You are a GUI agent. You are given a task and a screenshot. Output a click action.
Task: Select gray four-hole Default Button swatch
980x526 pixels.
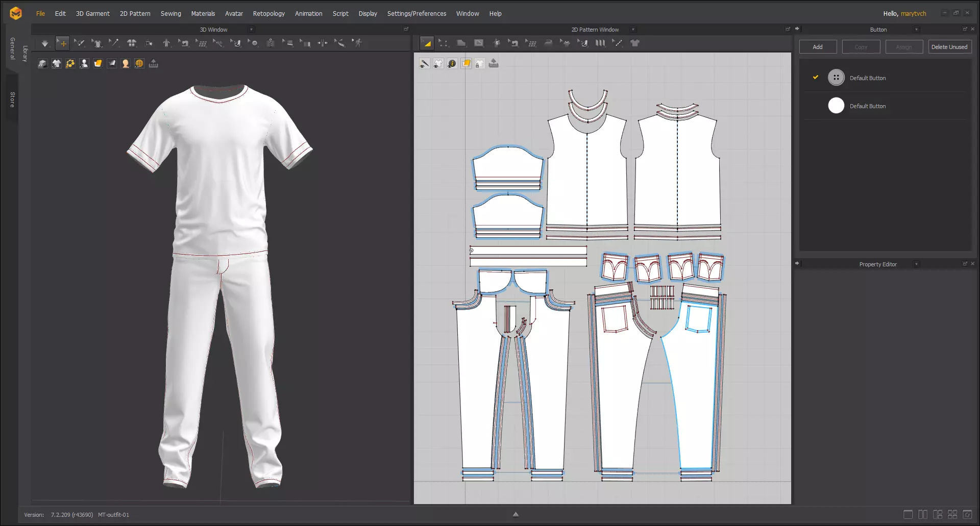coord(836,78)
